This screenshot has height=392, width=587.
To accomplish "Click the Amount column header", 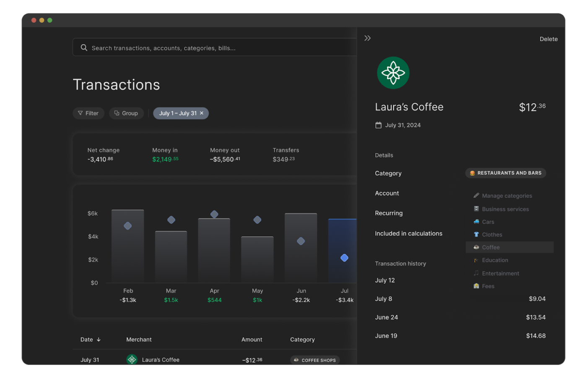I will tap(252, 340).
